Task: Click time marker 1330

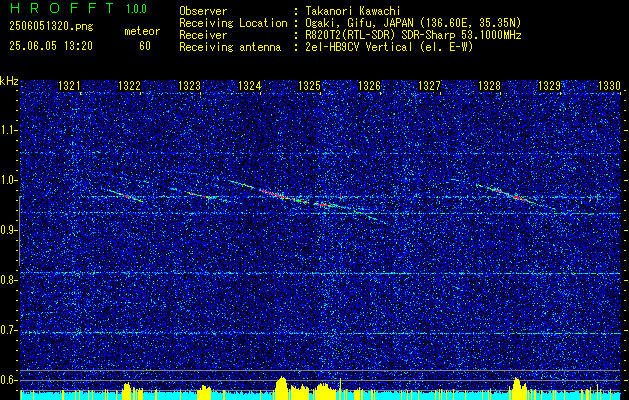Action: pyautogui.click(x=609, y=86)
